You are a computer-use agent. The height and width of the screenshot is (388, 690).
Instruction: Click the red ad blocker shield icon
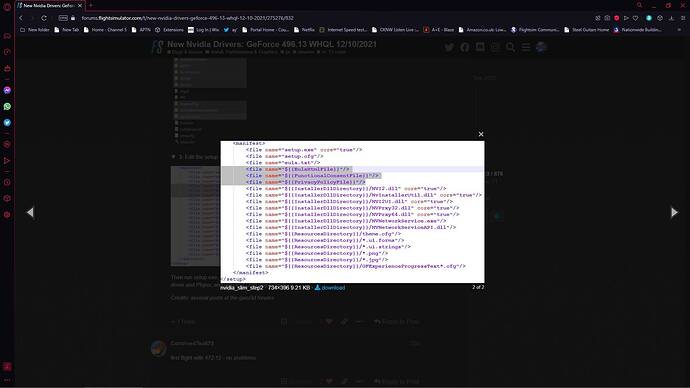click(x=617, y=18)
